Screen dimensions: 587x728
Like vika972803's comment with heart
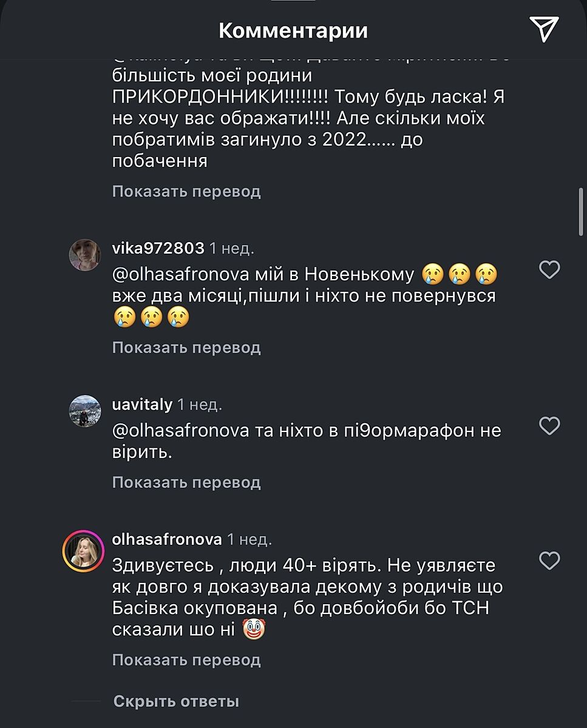pos(549,269)
